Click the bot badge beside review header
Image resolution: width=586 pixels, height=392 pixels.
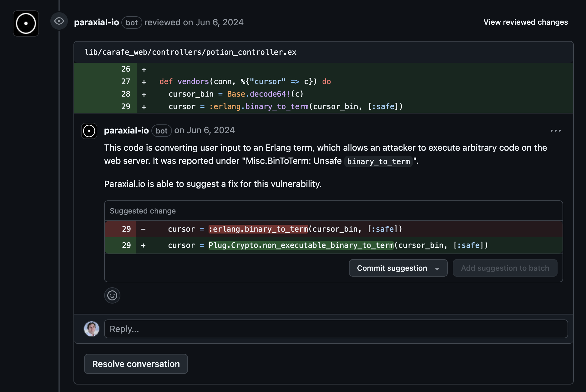click(x=132, y=23)
